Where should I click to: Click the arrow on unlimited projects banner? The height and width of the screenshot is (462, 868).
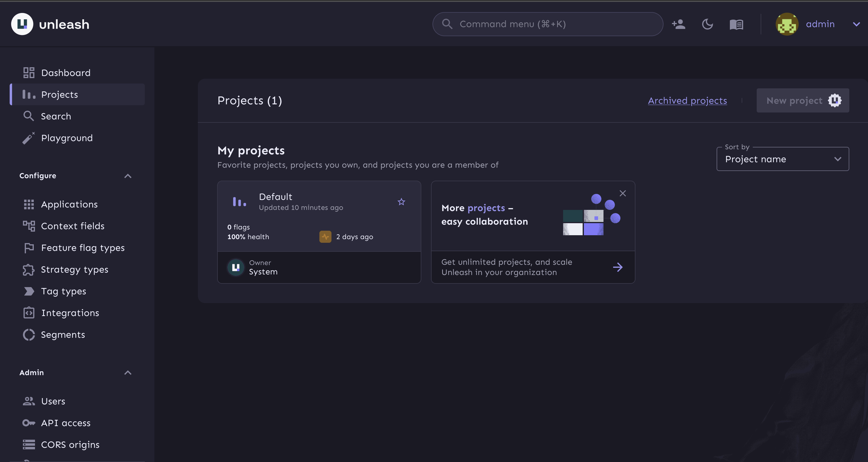tap(617, 267)
